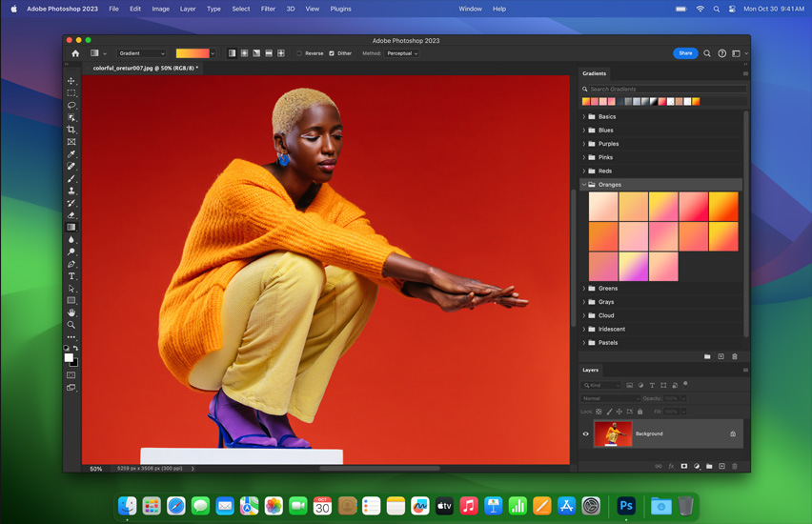Image resolution: width=812 pixels, height=524 pixels.
Task: Pick the Brush tool
Action: pos(71,178)
